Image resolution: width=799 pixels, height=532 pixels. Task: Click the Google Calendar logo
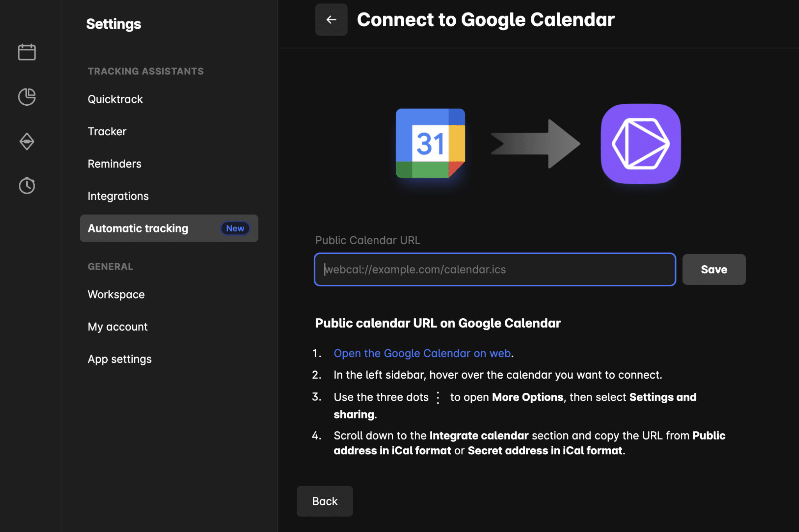point(430,143)
